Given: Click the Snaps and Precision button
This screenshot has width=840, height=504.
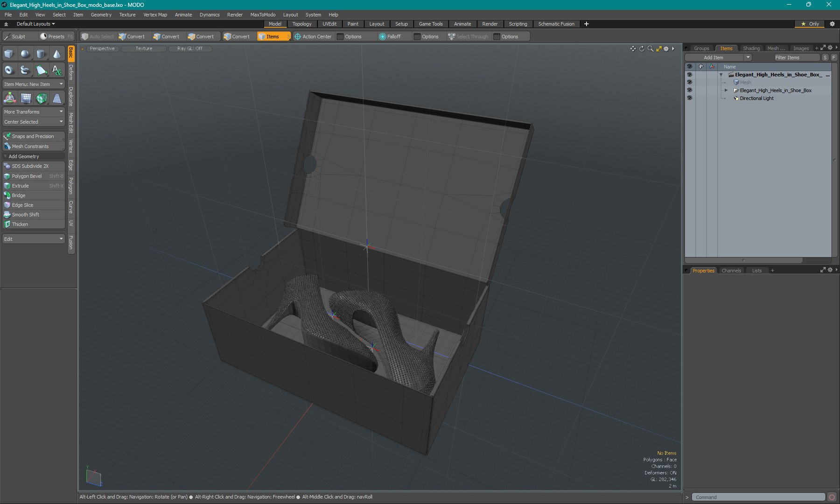Looking at the screenshot, I should tap(34, 136).
